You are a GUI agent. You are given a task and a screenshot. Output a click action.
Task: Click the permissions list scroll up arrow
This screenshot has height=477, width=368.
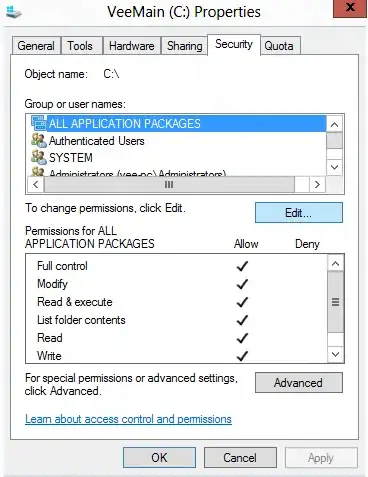[x=335, y=264]
